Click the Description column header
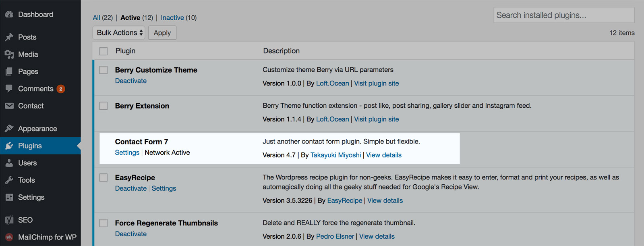Screen dimensions: 644x246 click(282, 51)
